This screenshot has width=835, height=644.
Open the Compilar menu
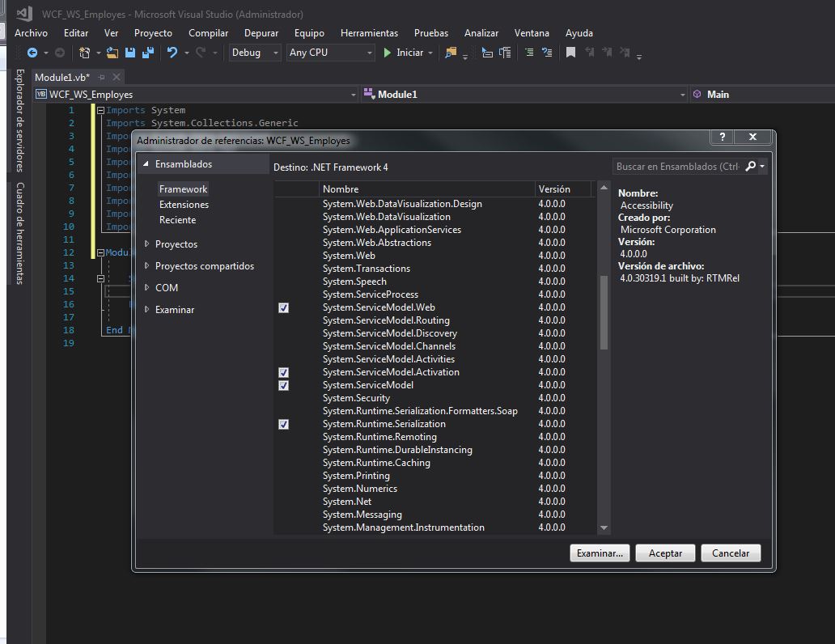[x=208, y=33]
